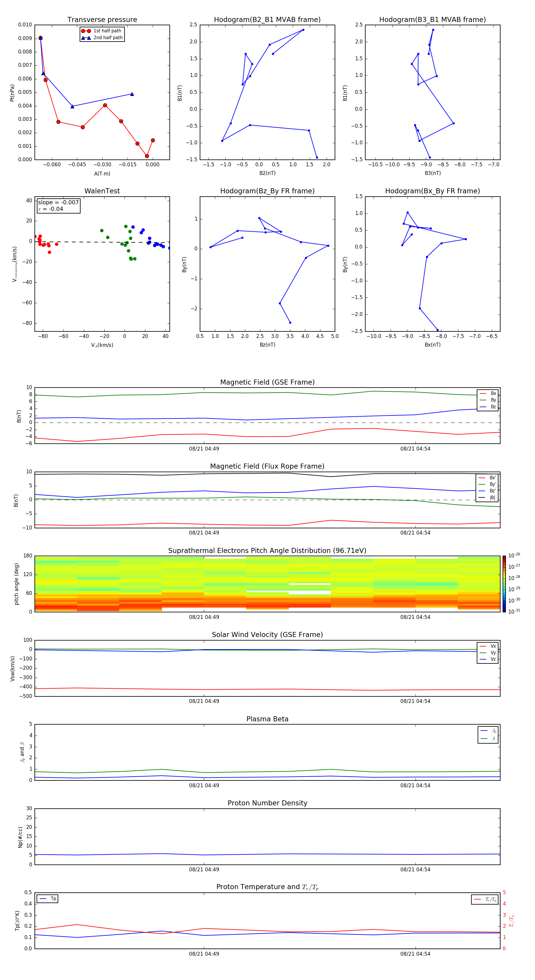The image size is (535, 980).
Task: Select the Te/Tp legend entry in Proton Temperature plot
Action: coord(485,899)
